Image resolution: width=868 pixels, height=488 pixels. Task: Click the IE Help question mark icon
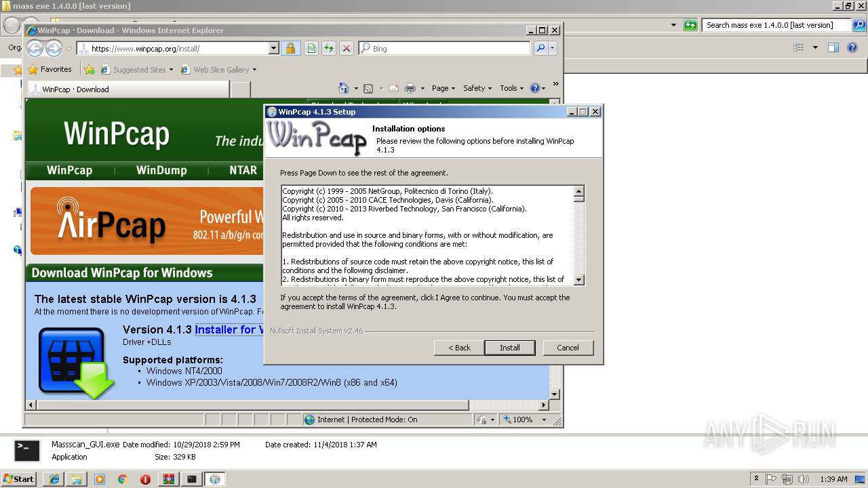[534, 88]
